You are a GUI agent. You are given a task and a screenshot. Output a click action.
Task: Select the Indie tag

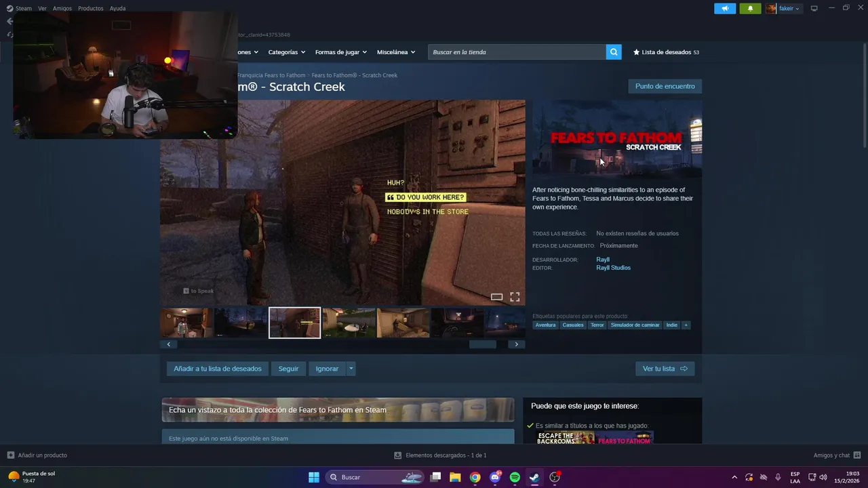coord(671,325)
